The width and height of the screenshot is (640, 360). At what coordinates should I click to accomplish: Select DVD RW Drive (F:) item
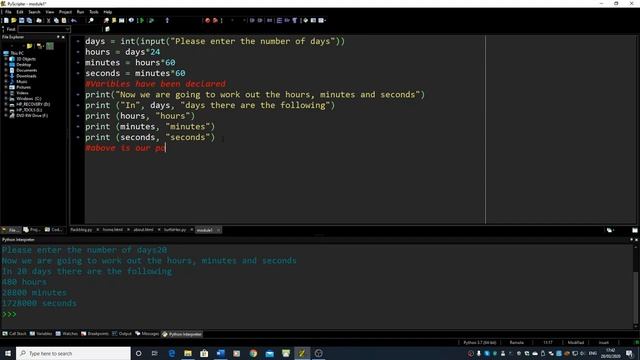pos(32,116)
